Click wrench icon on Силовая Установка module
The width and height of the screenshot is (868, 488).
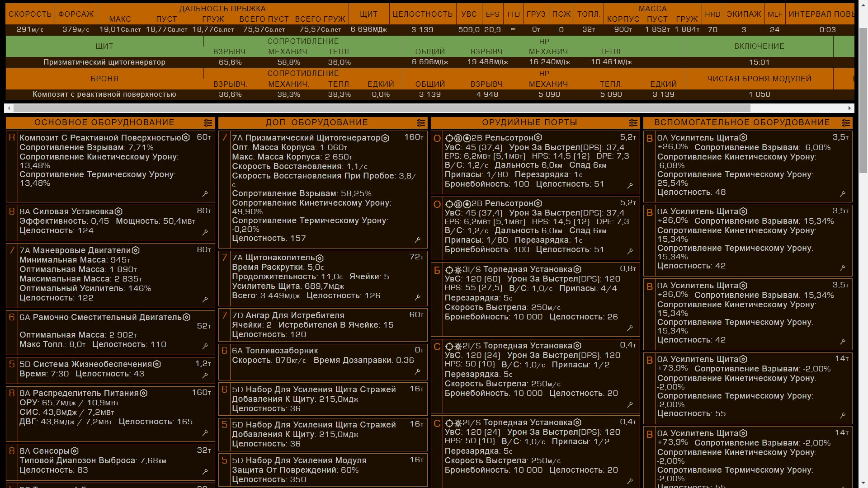coord(205,232)
